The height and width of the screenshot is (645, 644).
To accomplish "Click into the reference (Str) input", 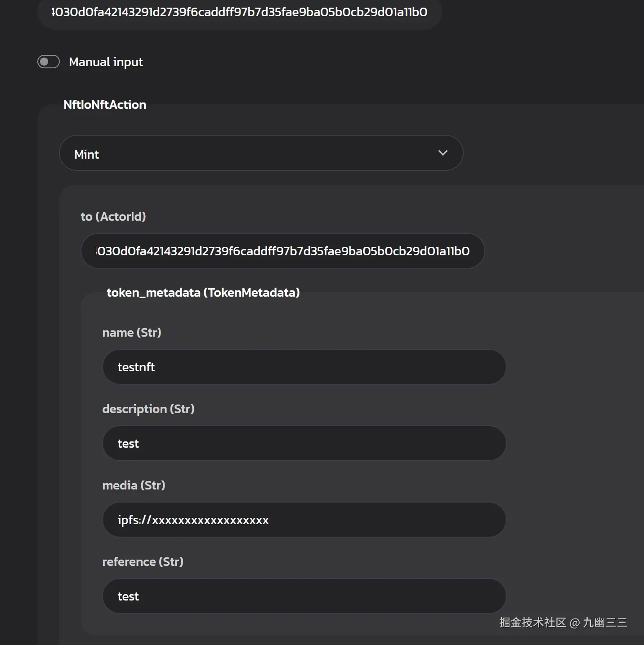I will pos(304,596).
